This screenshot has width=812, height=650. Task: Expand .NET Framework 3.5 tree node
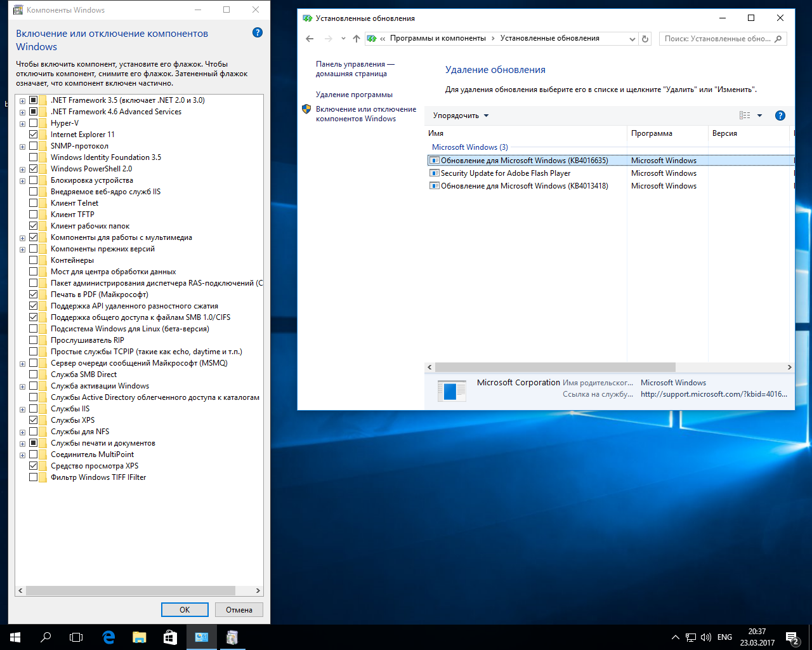[x=22, y=101]
